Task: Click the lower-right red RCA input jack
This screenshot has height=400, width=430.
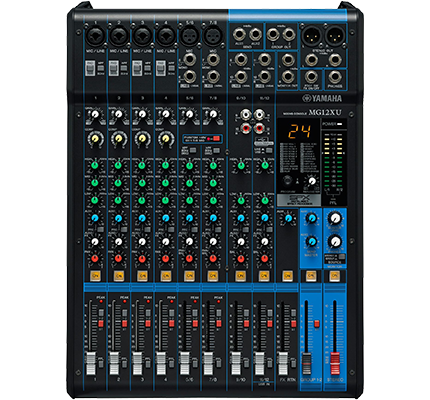Action: pos(259,127)
